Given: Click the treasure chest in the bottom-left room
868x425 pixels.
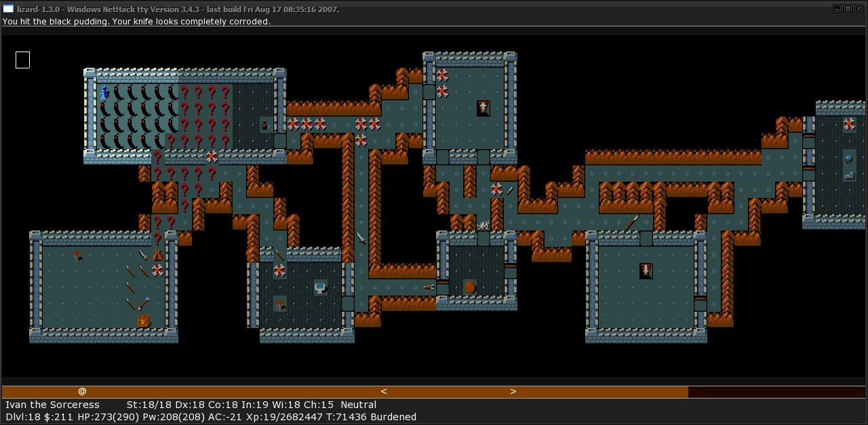Looking at the screenshot, I should 144,320.
